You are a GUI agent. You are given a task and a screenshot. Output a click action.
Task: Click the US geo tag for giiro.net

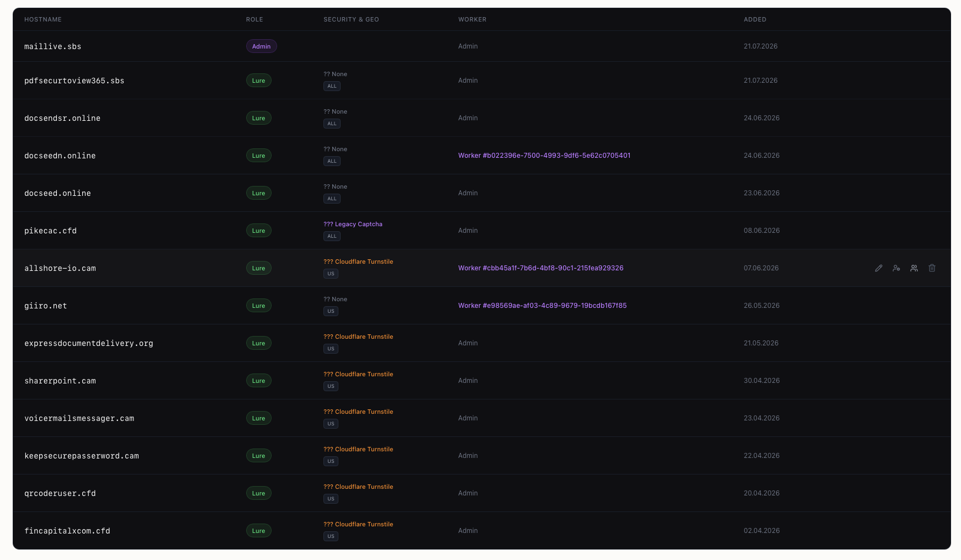pyautogui.click(x=331, y=311)
